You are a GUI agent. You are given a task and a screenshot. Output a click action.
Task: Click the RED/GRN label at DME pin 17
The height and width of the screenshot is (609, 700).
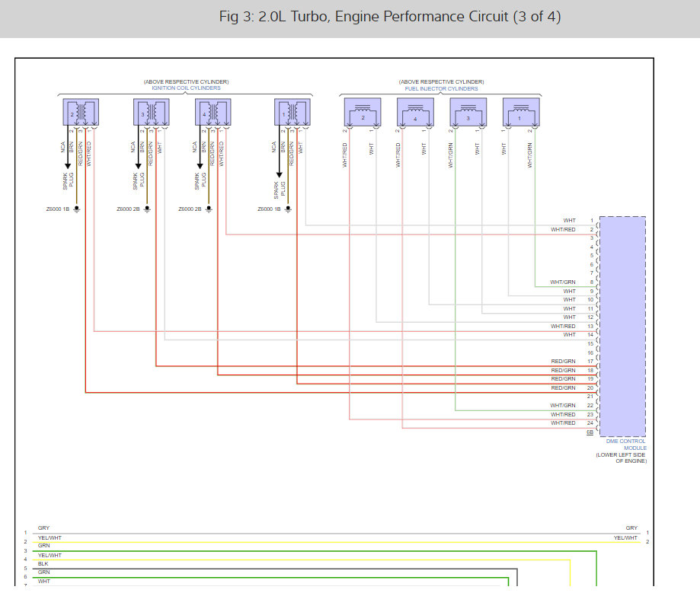tap(563, 361)
